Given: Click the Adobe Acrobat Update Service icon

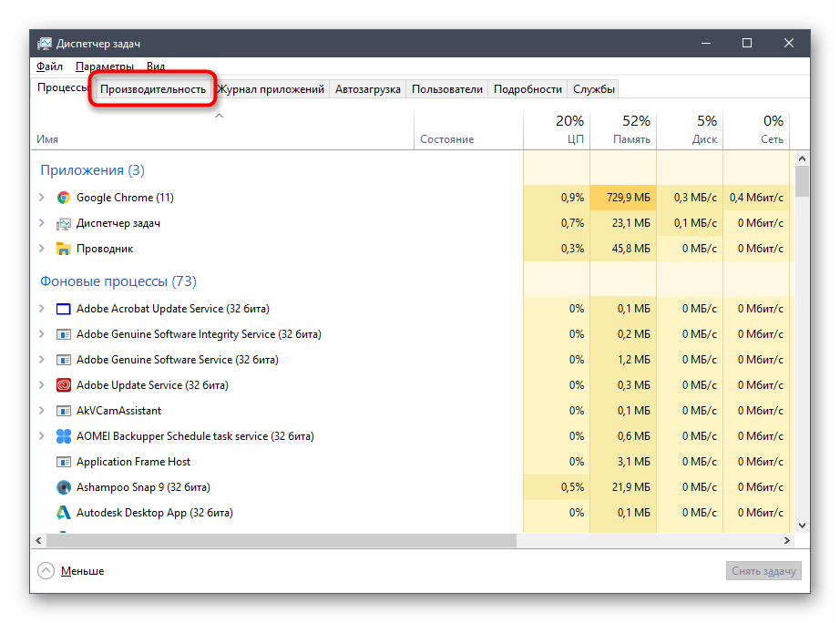Looking at the screenshot, I should coord(64,309).
